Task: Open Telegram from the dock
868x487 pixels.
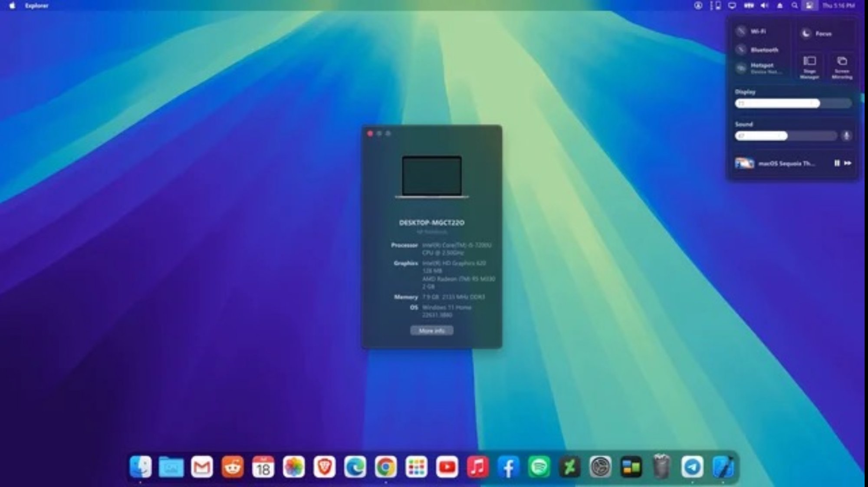Action: coord(692,467)
